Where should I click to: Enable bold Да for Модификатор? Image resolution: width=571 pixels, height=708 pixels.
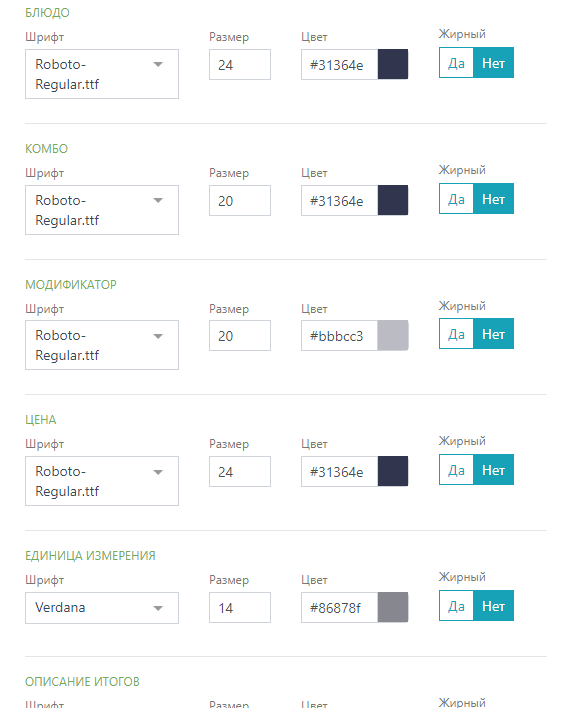pyautogui.click(x=456, y=334)
